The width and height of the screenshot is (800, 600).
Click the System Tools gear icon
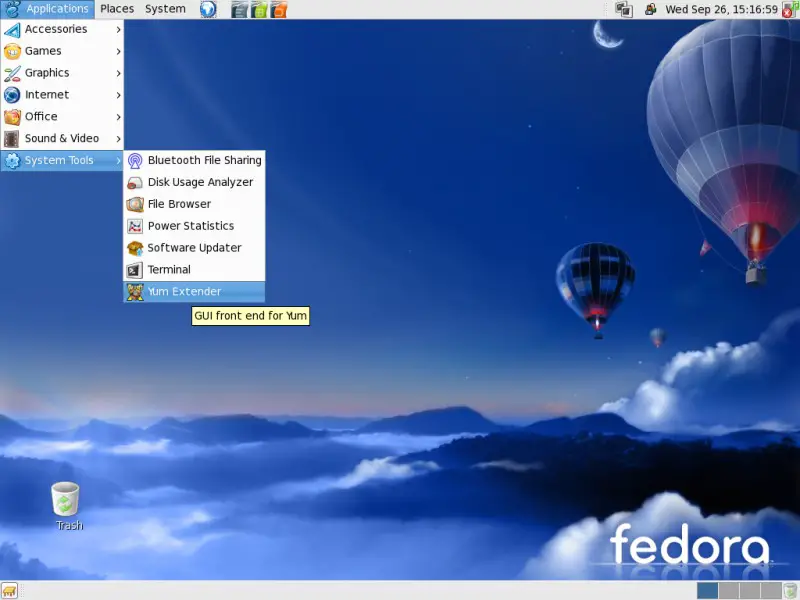[x=12, y=161]
